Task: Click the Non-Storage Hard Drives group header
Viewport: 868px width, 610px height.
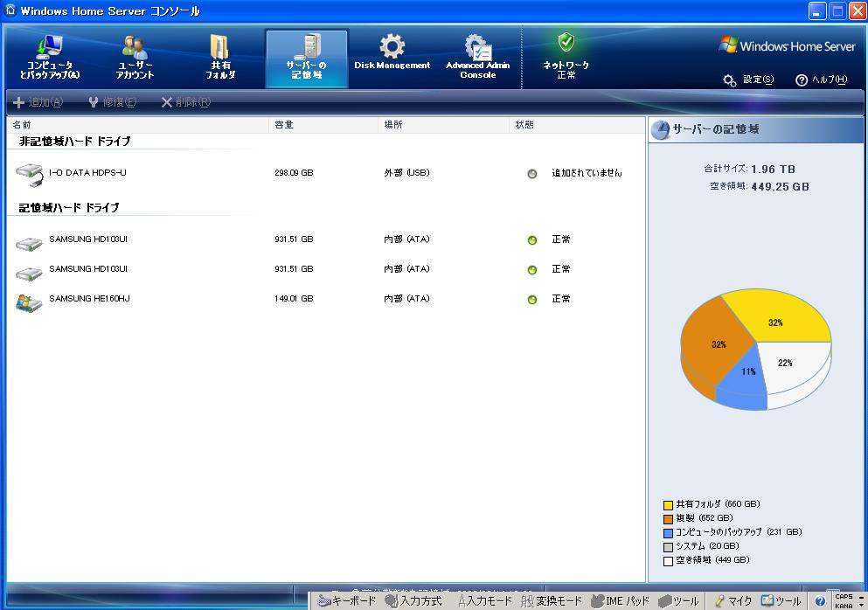Action: click(74, 142)
